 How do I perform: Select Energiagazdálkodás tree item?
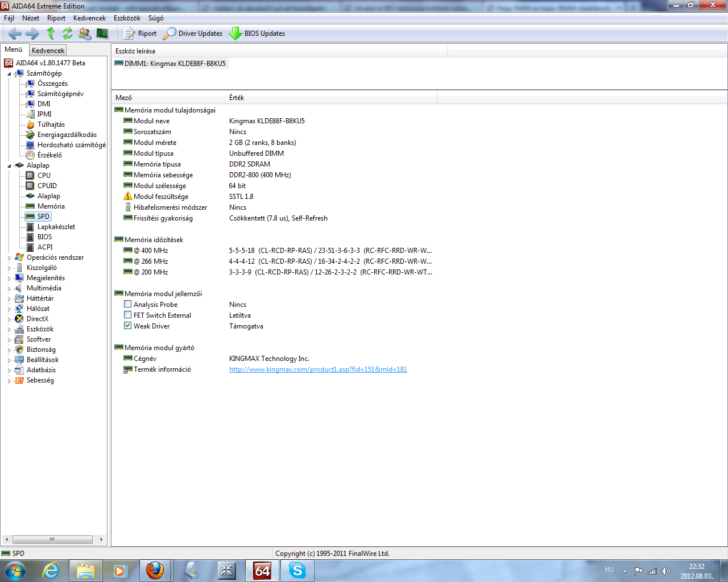coord(67,135)
